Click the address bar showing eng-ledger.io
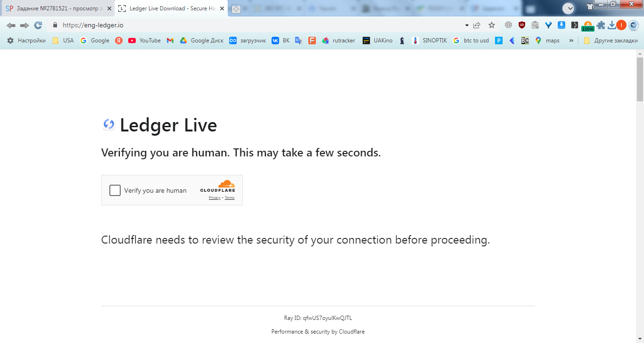This screenshot has width=644, height=343. (x=255, y=25)
